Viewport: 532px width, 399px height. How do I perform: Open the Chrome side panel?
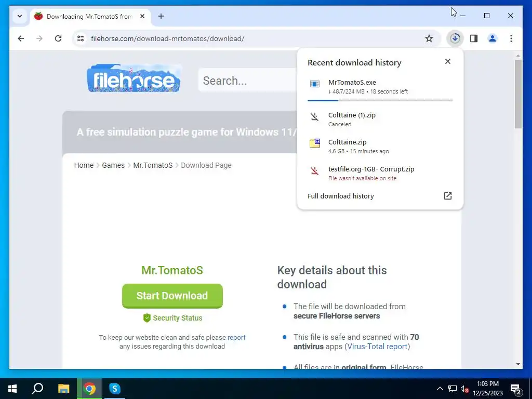pyautogui.click(x=474, y=38)
